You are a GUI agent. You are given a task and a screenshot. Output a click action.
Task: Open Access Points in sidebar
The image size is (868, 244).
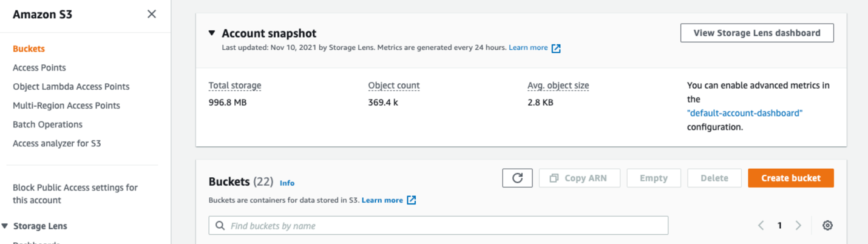[x=39, y=67]
